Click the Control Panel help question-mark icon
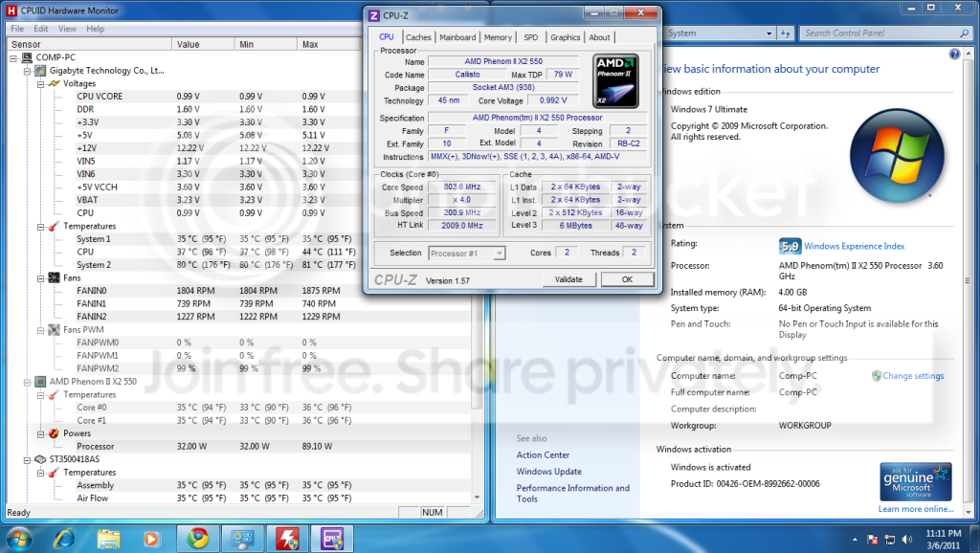Image resolution: width=980 pixels, height=553 pixels. (x=954, y=55)
